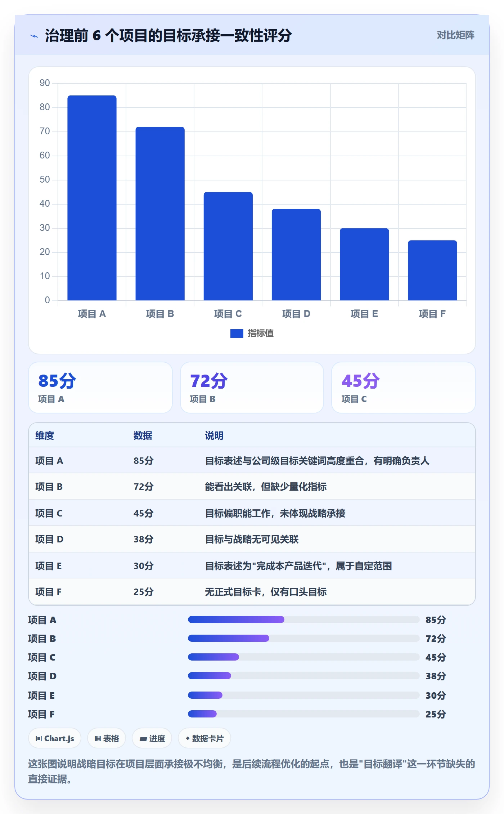504x814 pixels.
Task: Click the 项目 A progress bar
Action: tap(304, 620)
